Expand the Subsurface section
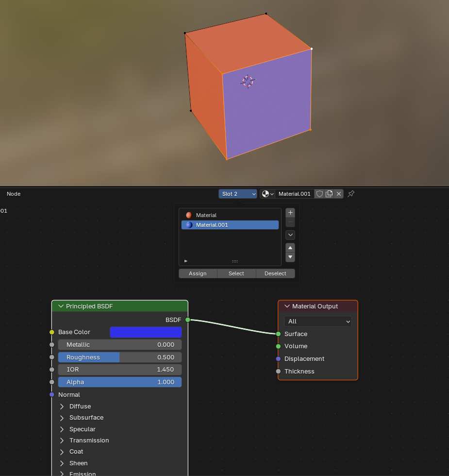 point(62,418)
